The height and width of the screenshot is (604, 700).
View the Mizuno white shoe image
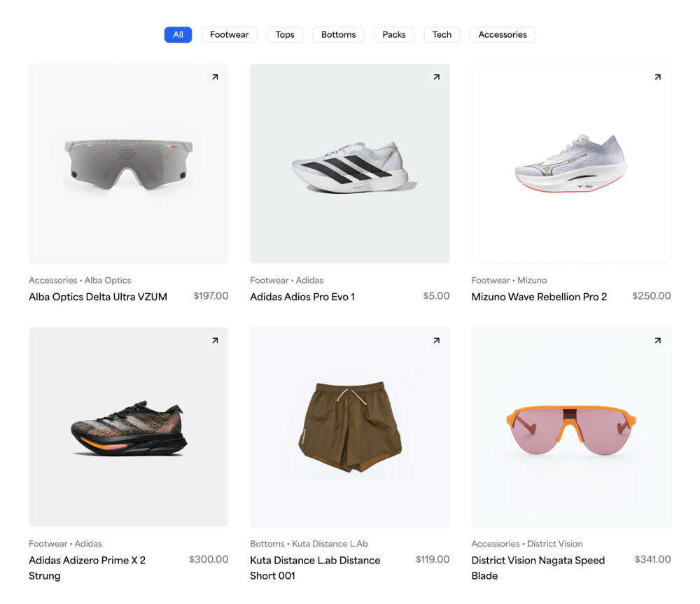571,163
